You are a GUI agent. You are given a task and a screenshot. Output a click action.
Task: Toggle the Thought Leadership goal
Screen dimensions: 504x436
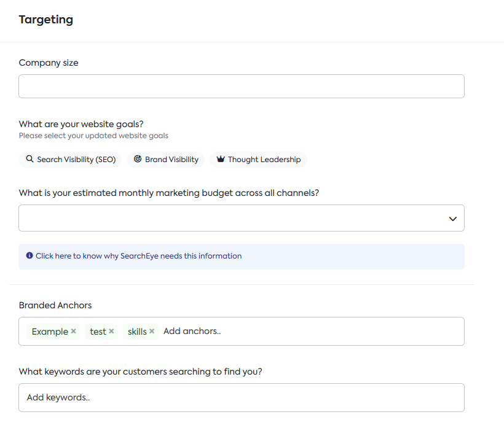coord(258,160)
